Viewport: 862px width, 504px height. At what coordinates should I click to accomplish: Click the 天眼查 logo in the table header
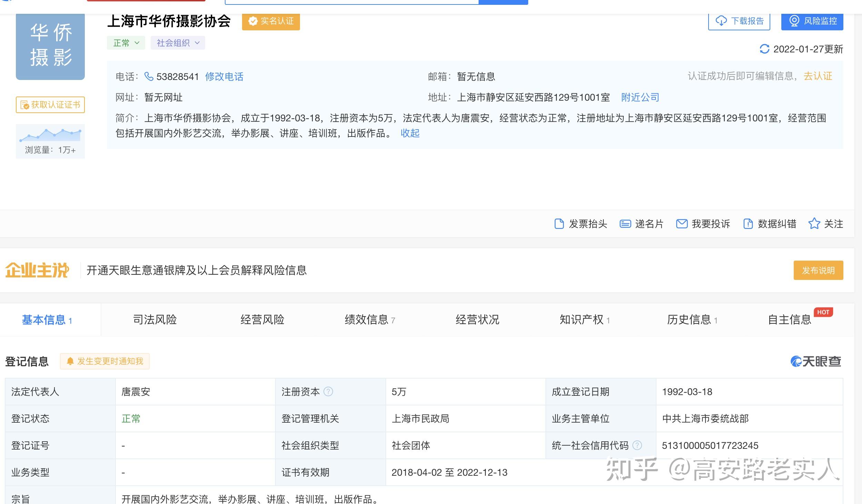coord(816,361)
